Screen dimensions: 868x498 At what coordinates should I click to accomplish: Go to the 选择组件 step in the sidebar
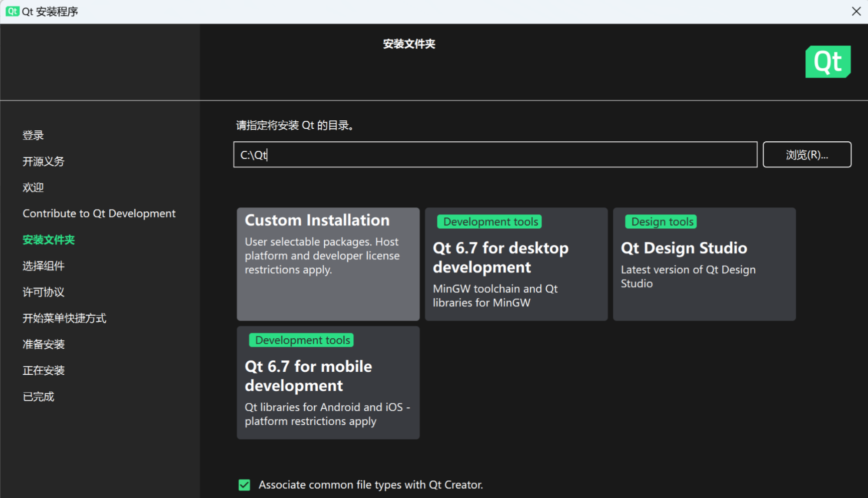pyautogui.click(x=44, y=266)
